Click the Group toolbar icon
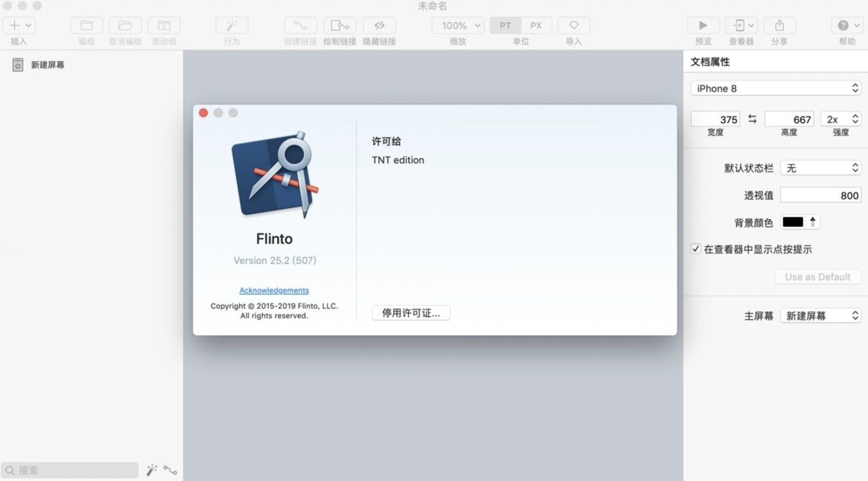This screenshot has height=481, width=868. [87, 26]
